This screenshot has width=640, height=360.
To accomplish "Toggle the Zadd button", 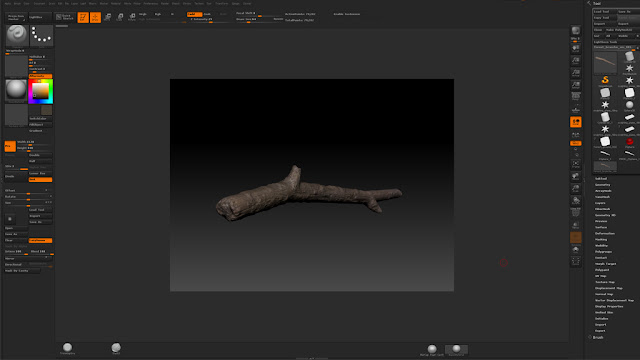I will point(194,14).
